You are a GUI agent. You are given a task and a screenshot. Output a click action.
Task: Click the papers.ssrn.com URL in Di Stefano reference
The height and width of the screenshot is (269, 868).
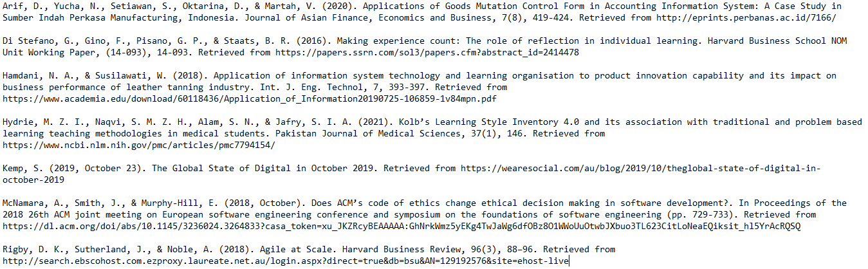(427, 52)
